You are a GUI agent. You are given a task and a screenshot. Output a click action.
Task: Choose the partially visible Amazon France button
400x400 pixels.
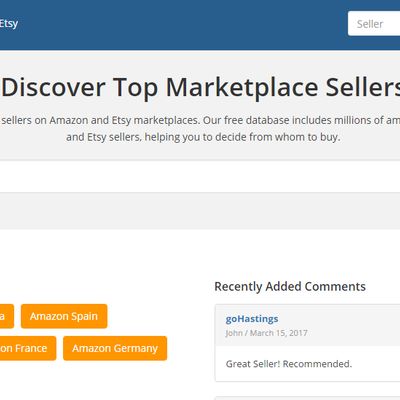[28, 348]
